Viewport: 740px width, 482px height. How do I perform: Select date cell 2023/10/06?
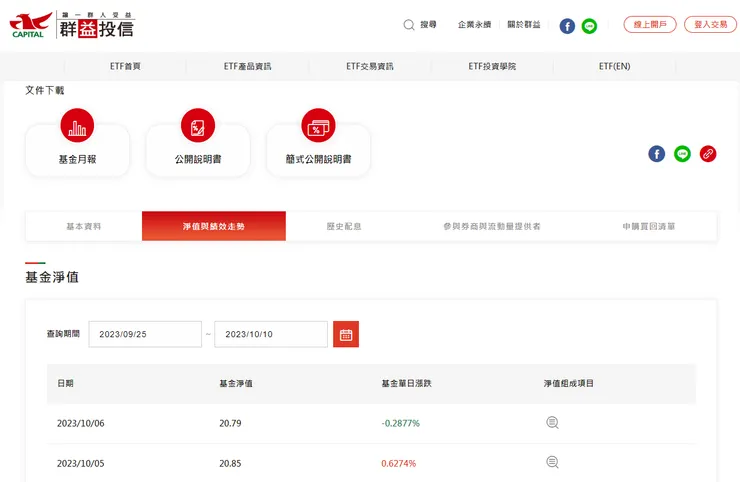(x=81, y=423)
